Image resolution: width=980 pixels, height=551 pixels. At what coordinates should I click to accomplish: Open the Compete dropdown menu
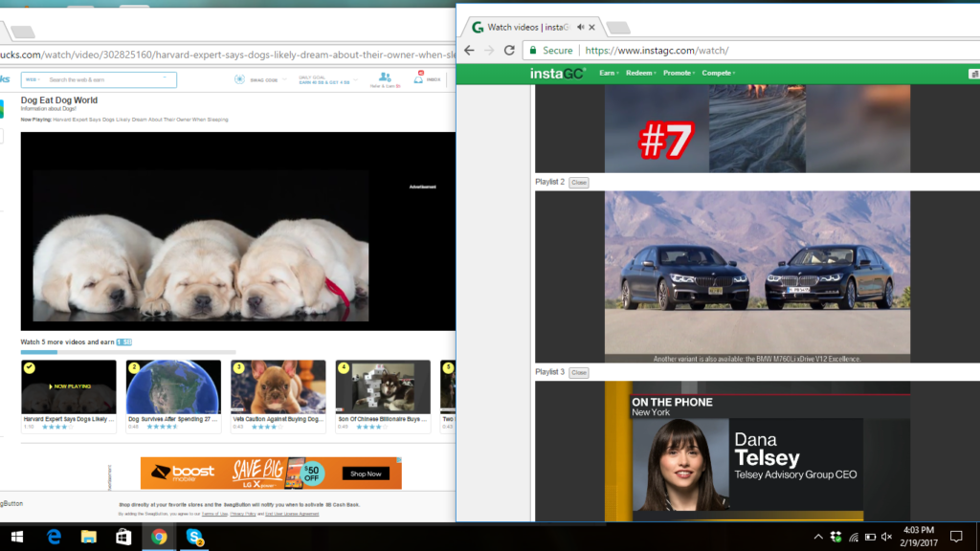(718, 73)
